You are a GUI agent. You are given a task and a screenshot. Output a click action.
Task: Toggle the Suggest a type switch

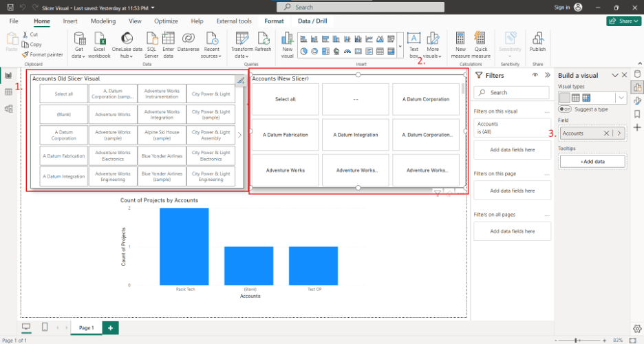click(565, 109)
